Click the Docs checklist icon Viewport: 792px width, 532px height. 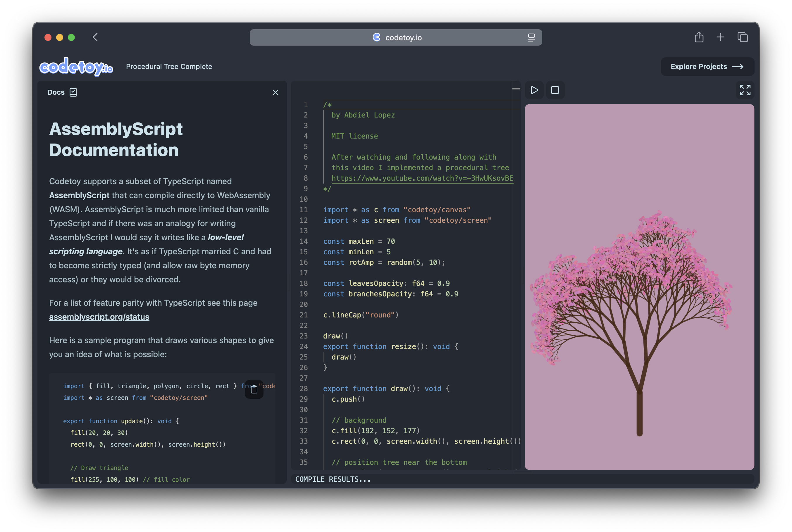tap(73, 92)
